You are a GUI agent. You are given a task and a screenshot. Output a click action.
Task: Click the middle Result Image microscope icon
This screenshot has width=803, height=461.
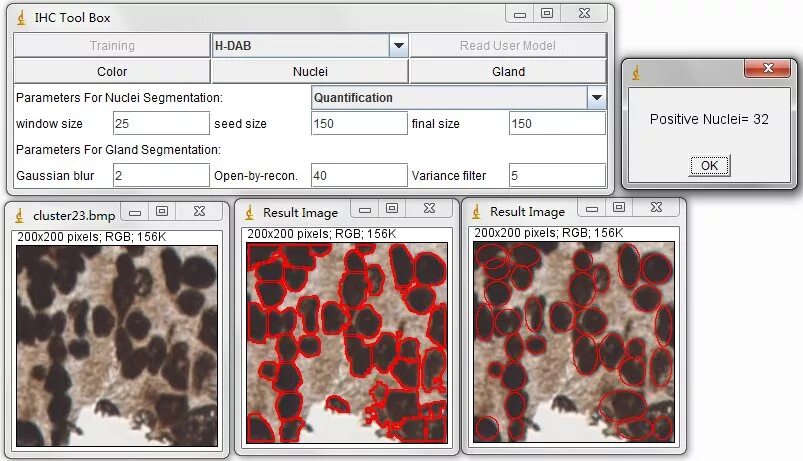(x=249, y=213)
